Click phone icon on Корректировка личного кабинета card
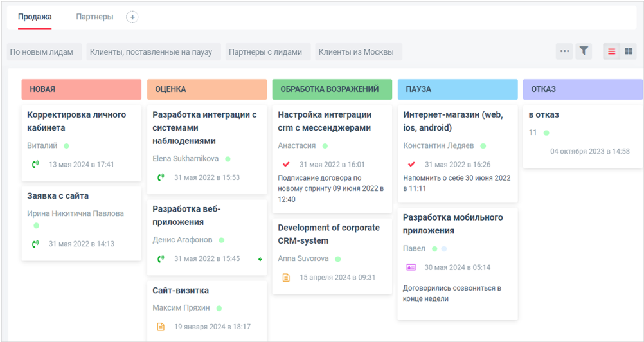Viewport: 644px width, 342px height. [x=35, y=164]
